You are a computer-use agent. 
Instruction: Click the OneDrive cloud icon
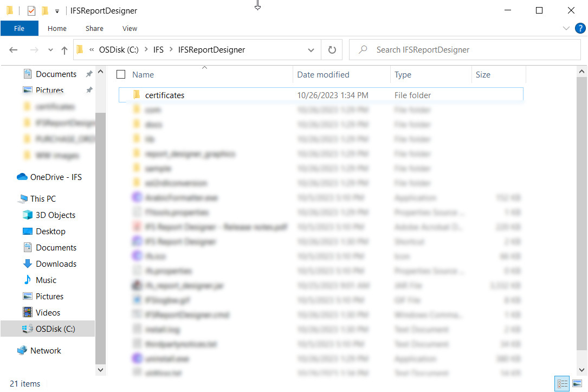click(22, 177)
